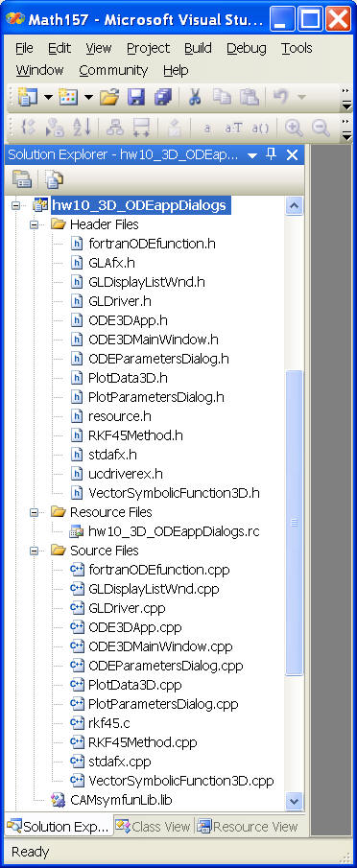357x868 pixels.
Task: Click the Save All icon
Action: [x=163, y=97]
